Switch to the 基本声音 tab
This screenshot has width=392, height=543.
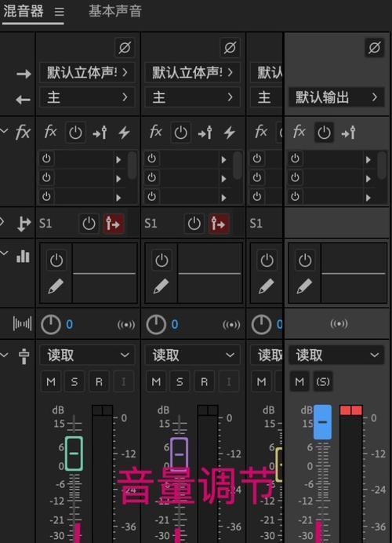(115, 11)
